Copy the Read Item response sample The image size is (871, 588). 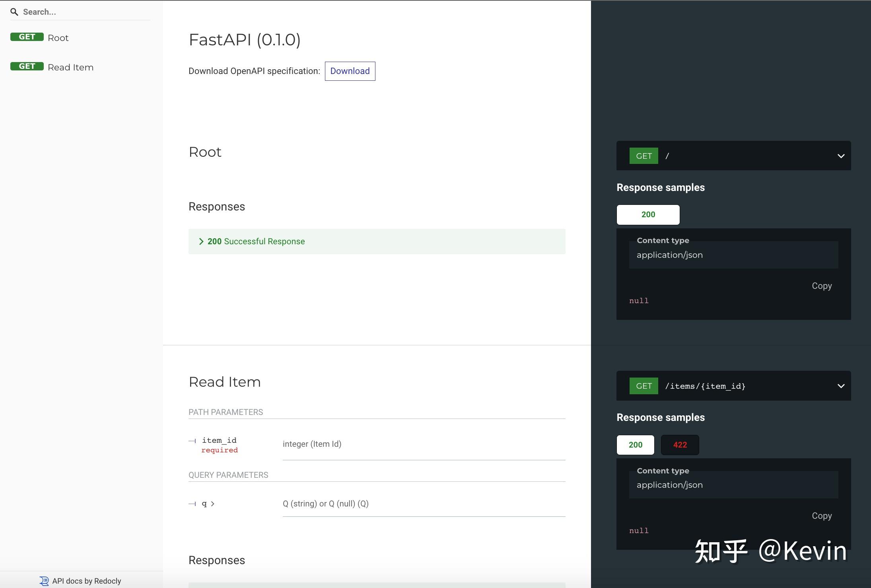click(821, 515)
